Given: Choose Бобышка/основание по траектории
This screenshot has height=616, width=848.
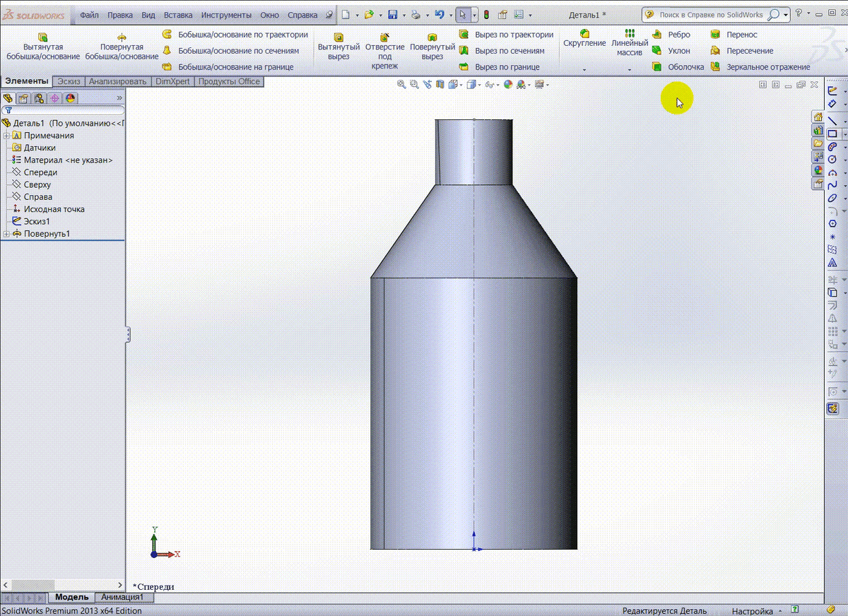Looking at the screenshot, I should pyautogui.click(x=236, y=35).
